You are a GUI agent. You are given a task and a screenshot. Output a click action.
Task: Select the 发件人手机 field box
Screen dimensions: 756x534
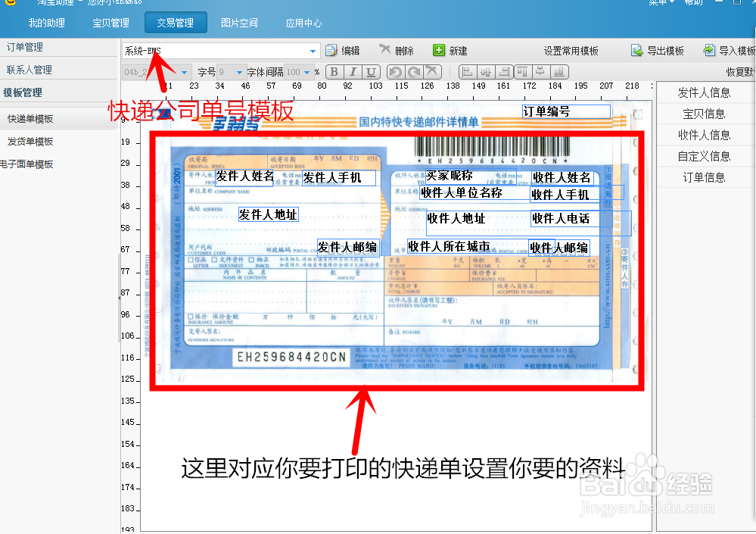339,178
